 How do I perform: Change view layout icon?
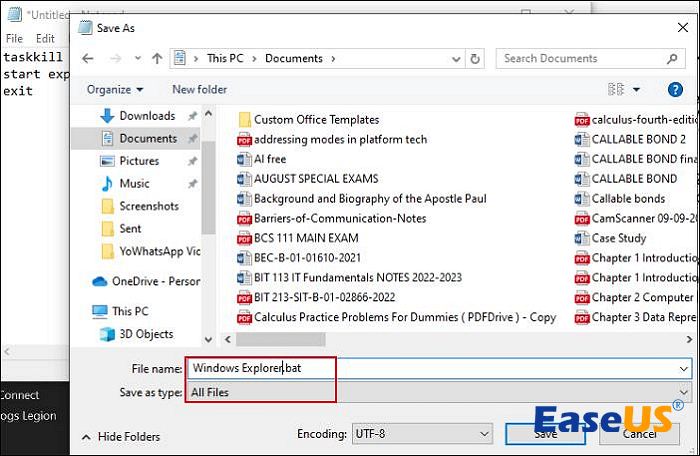point(616,89)
